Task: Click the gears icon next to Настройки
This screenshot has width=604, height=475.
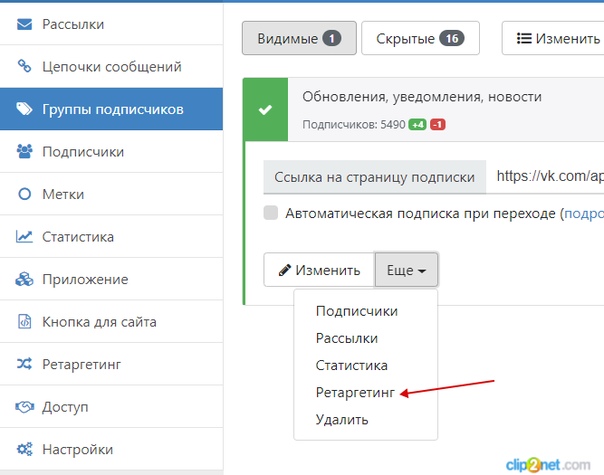Action: pos(24,450)
